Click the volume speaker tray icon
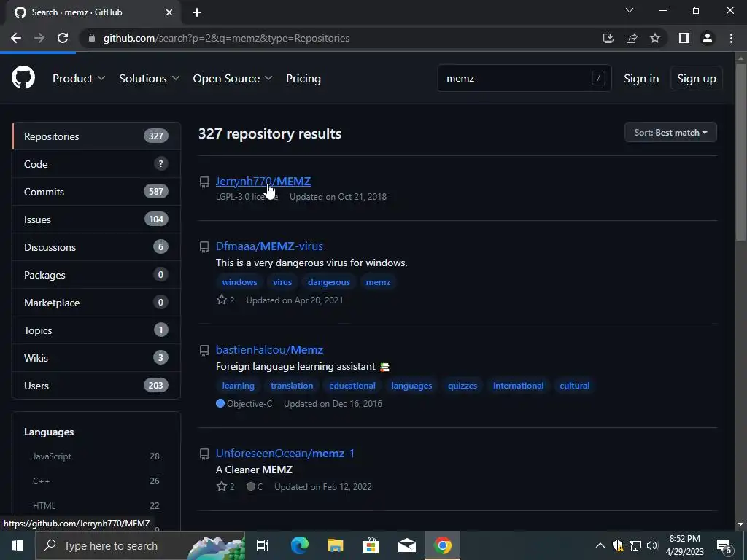Image resolution: width=747 pixels, height=560 pixels. pyautogui.click(x=652, y=545)
